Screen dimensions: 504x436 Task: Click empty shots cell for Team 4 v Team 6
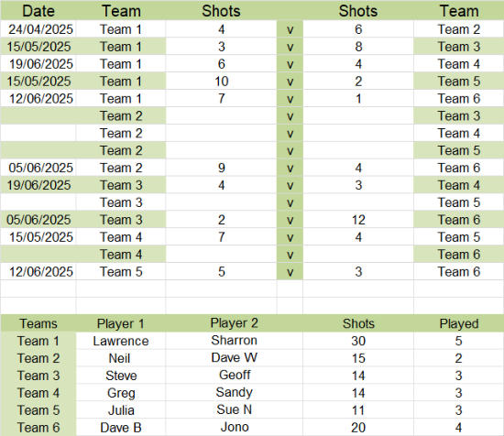tap(221, 255)
